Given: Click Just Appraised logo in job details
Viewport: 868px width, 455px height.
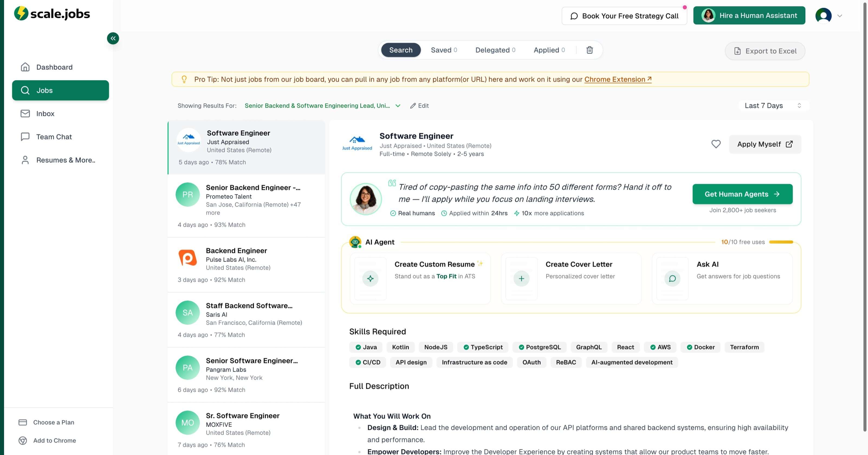Looking at the screenshot, I should tap(357, 143).
